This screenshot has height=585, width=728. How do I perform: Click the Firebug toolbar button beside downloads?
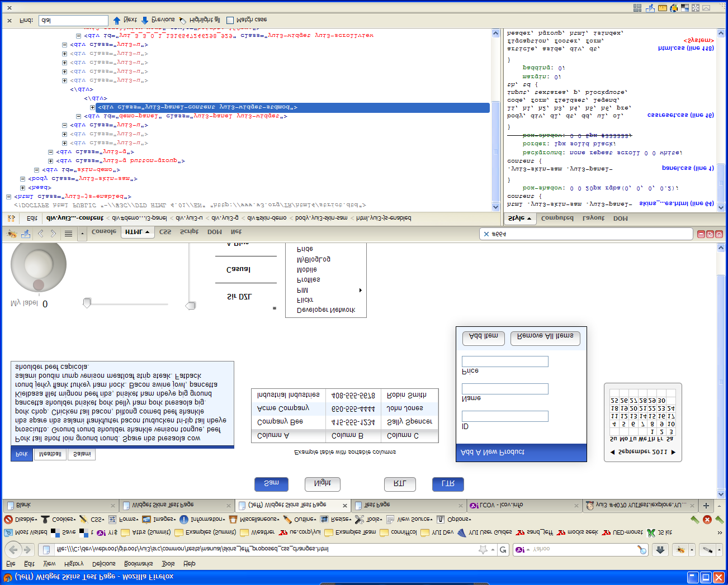(x=680, y=550)
